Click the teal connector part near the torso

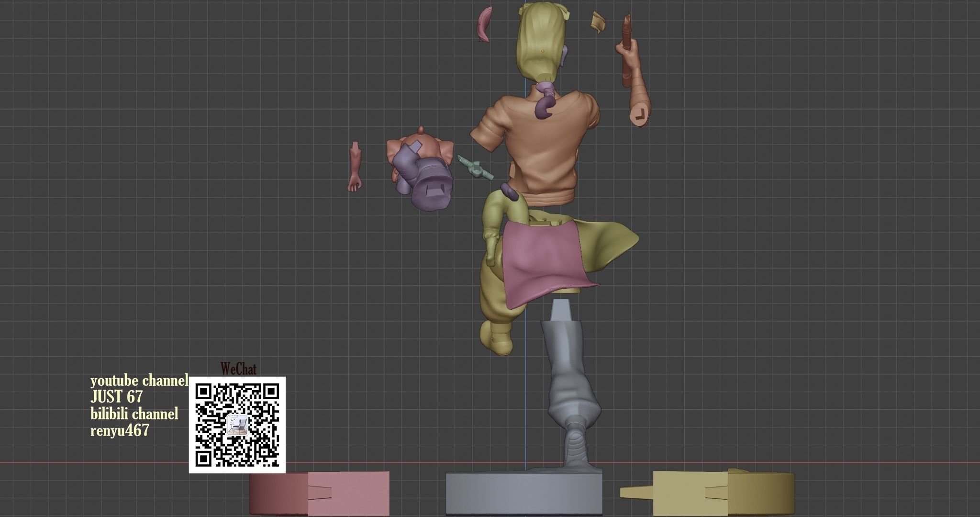point(475,168)
